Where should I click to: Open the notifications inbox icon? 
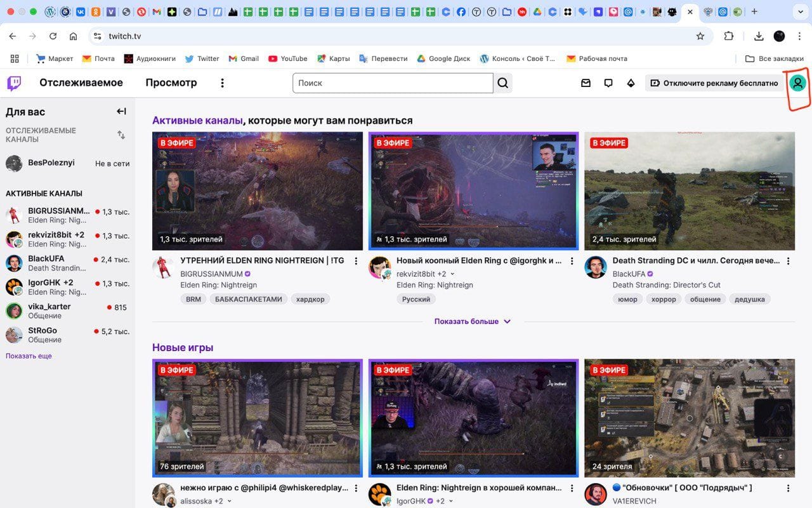pyautogui.click(x=586, y=83)
